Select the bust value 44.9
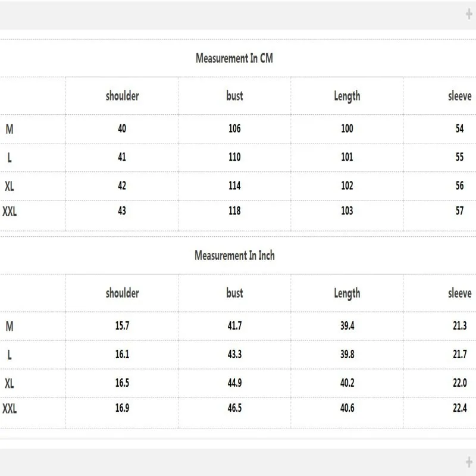 point(234,383)
